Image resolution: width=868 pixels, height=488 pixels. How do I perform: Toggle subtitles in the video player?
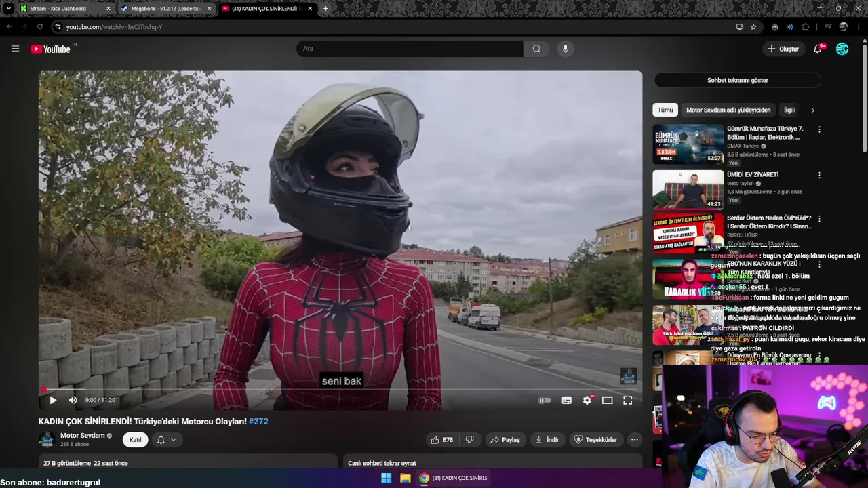[566, 400]
